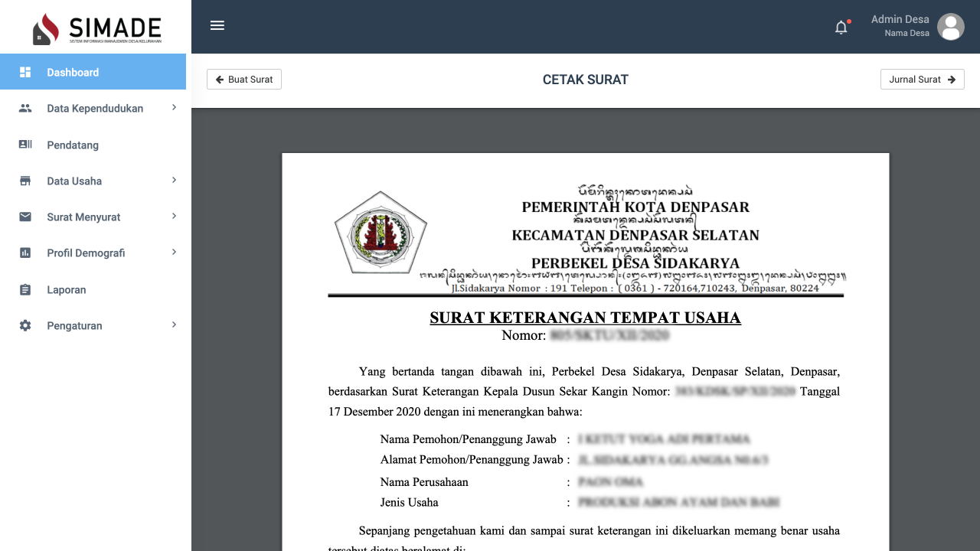Click the PERBEKEL DESA SIDAKARYA line
The height and width of the screenshot is (551, 980).
coord(635,263)
